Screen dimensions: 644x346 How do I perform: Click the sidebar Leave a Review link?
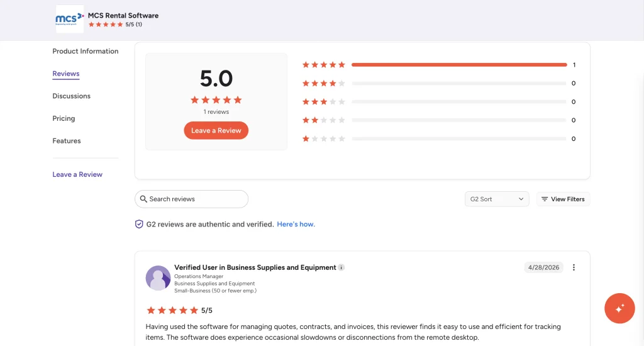click(77, 174)
